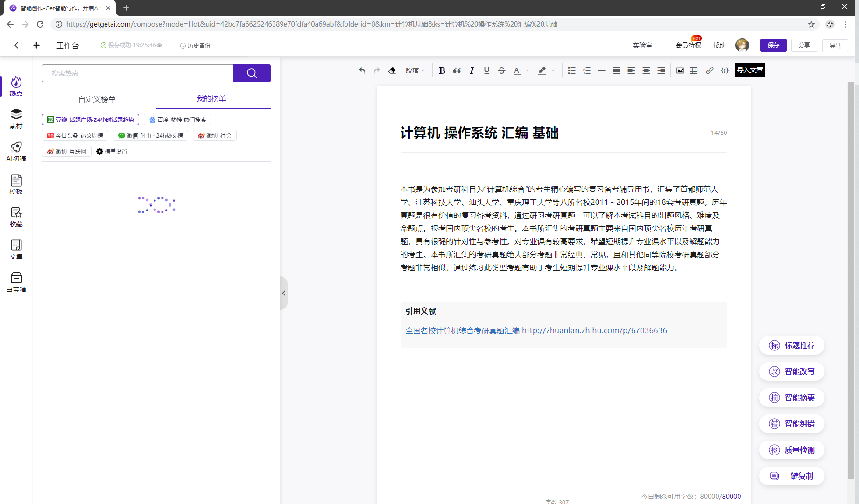Open the 素材 materials sidebar icon
This screenshot has height=504, width=859.
[x=16, y=119]
